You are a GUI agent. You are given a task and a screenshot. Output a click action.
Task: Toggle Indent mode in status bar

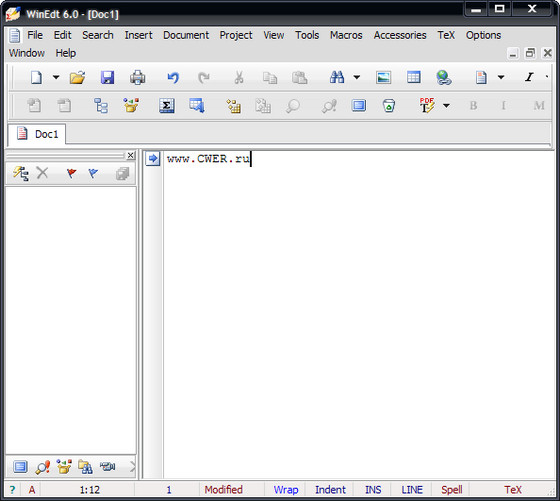330,490
